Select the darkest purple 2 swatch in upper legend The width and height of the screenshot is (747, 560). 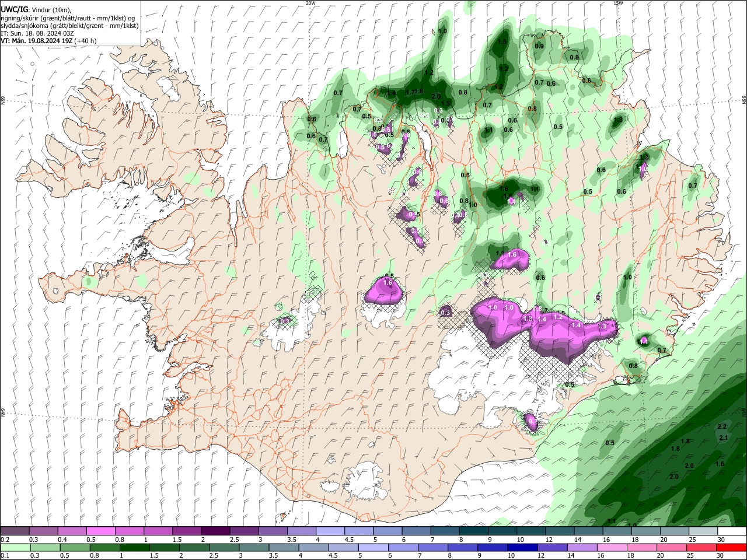[215, 531]
